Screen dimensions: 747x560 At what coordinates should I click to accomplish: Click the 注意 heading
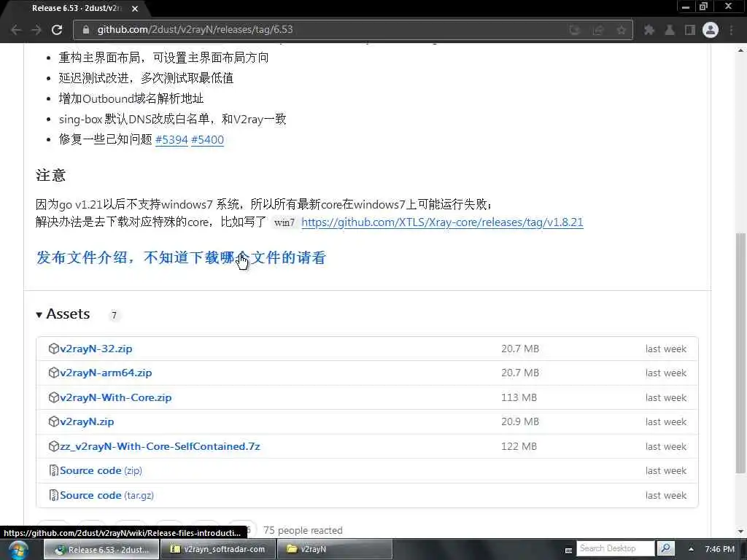click(50, 175)
